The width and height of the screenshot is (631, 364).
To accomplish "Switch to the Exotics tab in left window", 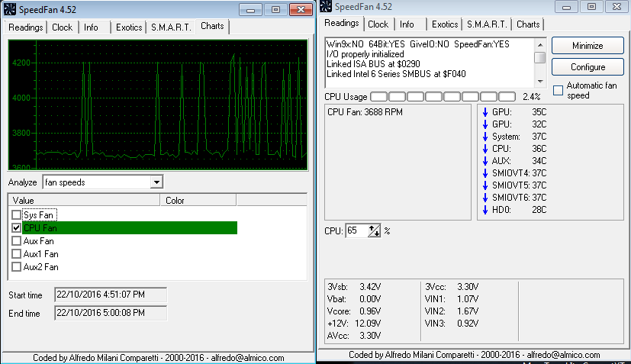I will (129, 27).
